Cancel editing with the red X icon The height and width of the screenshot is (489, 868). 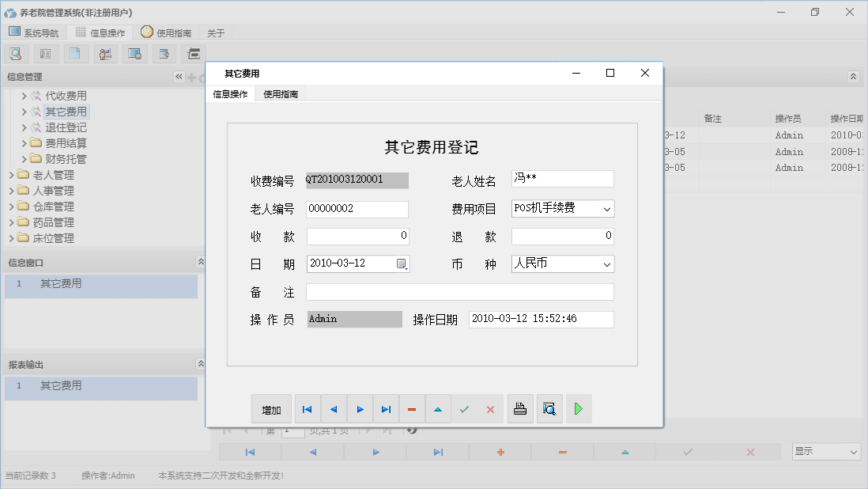pyautogui.click(x=490, y=408)
